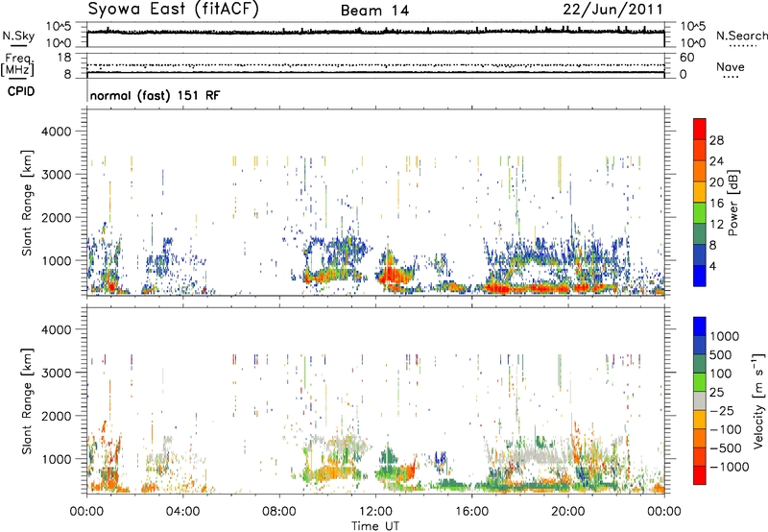
Task: Click the red bottom segment of Velocity colorbar
Action: coord(700,475)
